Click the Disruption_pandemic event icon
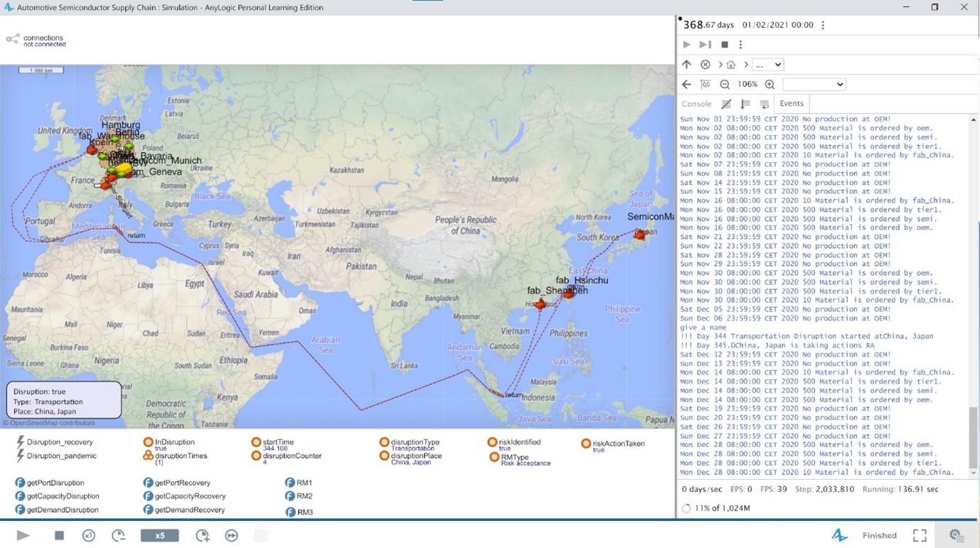This screenshot has height=548, width=980. tap(20, 456)
